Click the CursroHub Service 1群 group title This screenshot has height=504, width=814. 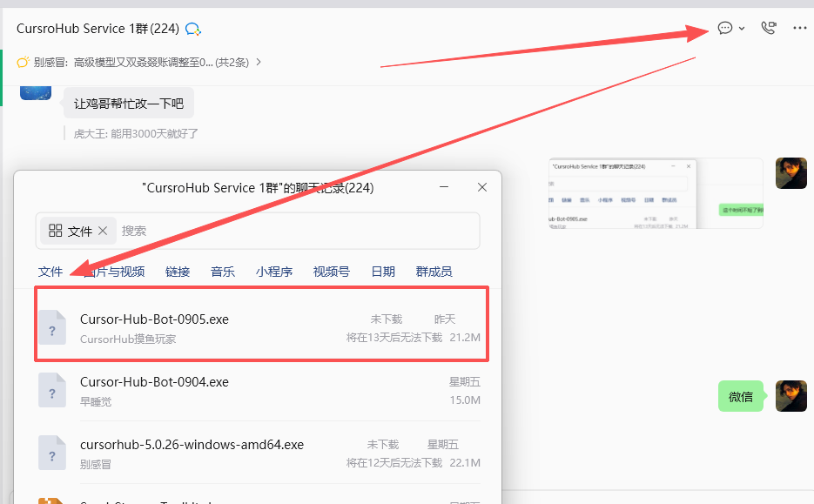[x=98, y=29]
